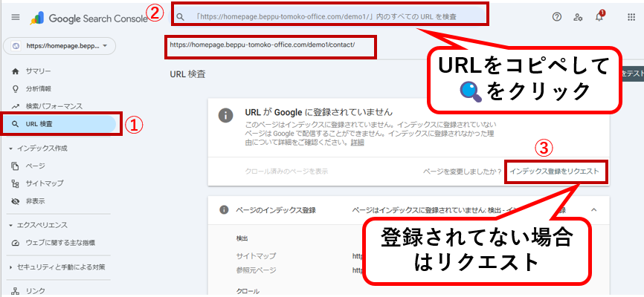Viewport: 644px width, 297px height.
Task: Click the inspected contact page URL text
Action: tap(263, 45)
